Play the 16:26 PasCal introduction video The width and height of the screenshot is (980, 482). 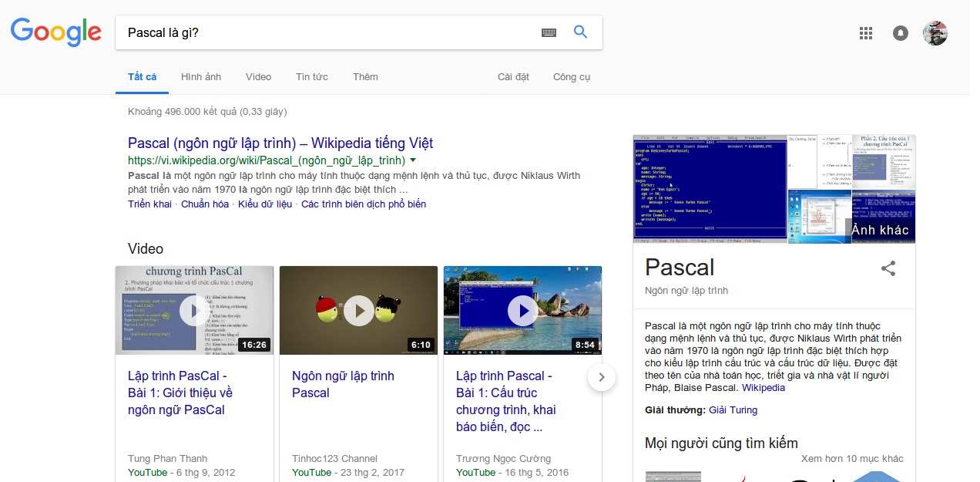coord(194,310)
